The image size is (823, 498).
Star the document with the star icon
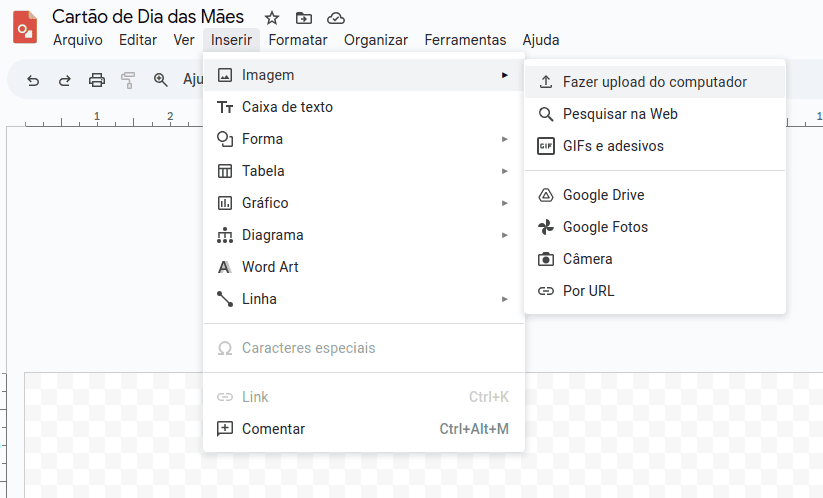pyautogui.click(x=271, y=18)
